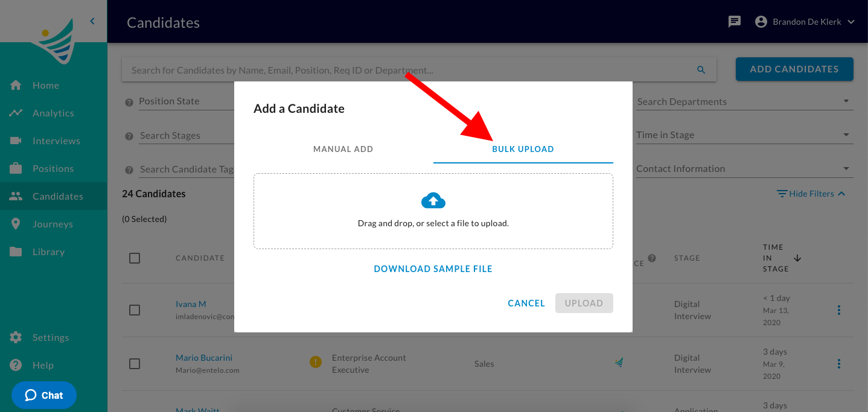
Task: Open the Search Departments dropdown
Action: pyautogui.click(x=744, y=101)
